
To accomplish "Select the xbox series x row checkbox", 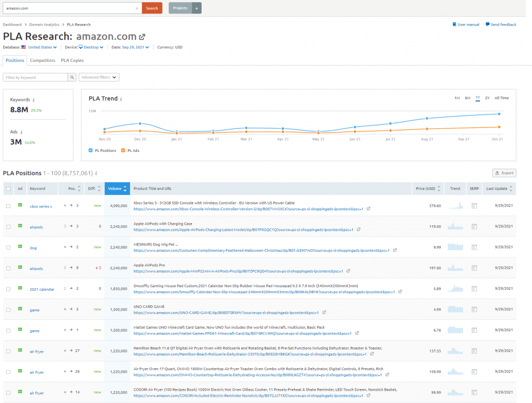I will [8, 206].
